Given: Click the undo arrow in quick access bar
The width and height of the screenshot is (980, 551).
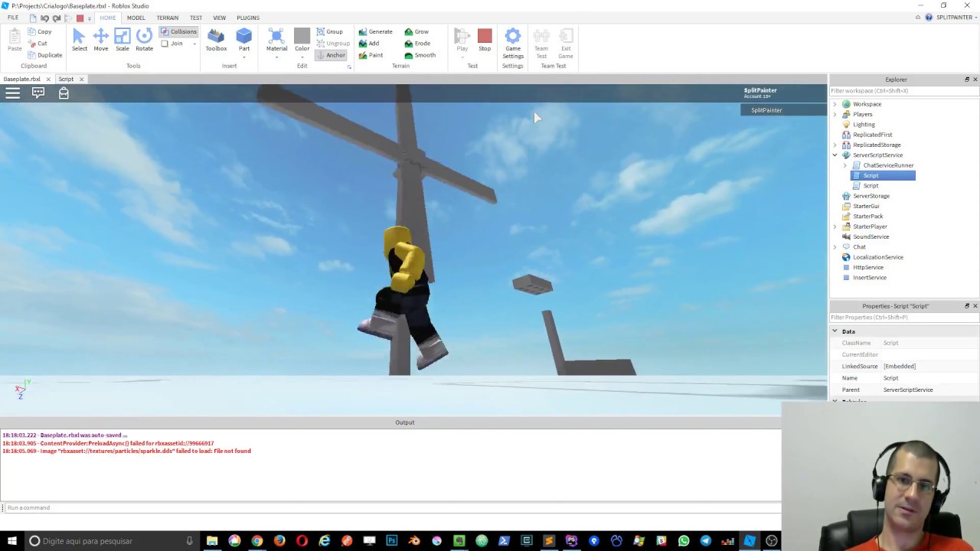Looking at the screenshot, I should 44,18.
